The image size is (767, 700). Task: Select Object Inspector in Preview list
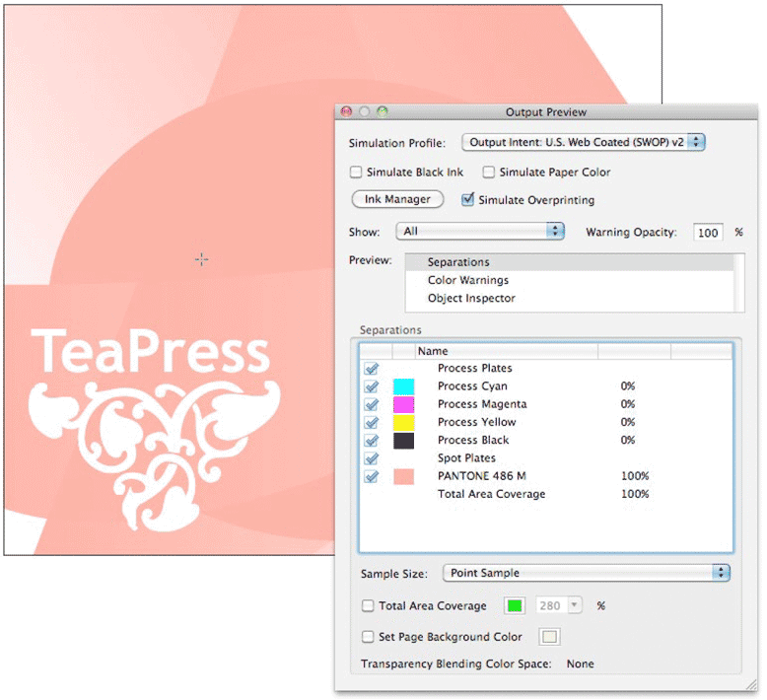tap(471, 299)
